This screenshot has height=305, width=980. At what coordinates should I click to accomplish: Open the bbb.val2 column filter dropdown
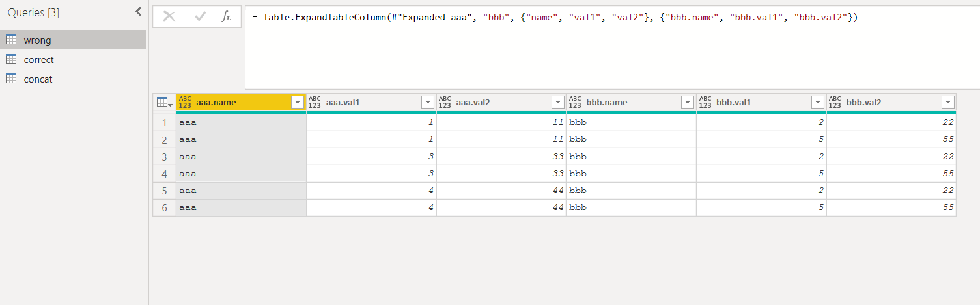click(948, 103)
